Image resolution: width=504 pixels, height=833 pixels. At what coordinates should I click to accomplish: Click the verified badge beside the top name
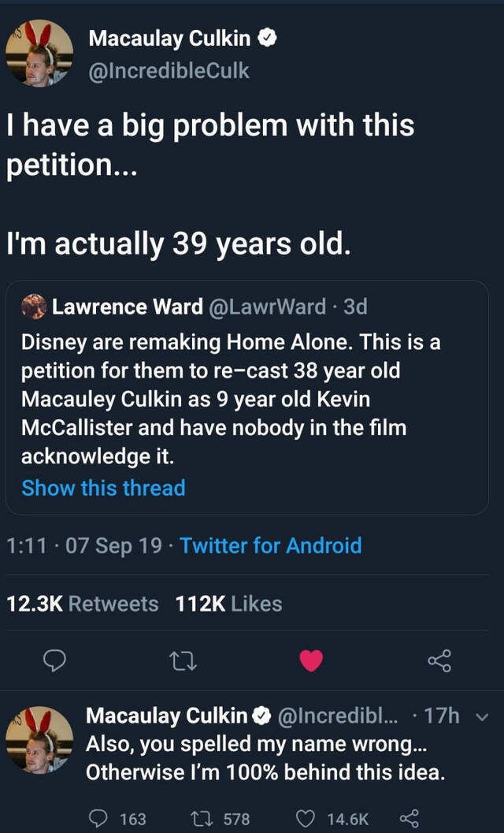[268, 38]
